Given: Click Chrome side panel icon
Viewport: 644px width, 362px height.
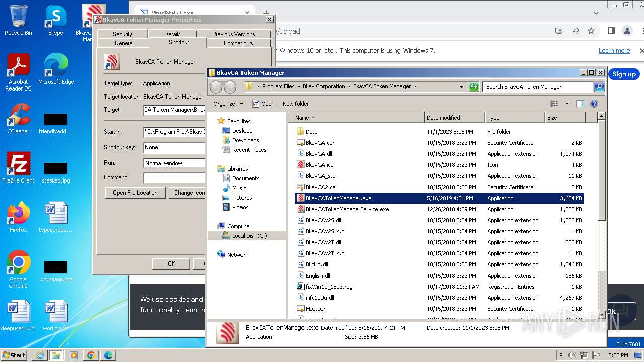Looking at the screenshot, I should pos(611,31).
